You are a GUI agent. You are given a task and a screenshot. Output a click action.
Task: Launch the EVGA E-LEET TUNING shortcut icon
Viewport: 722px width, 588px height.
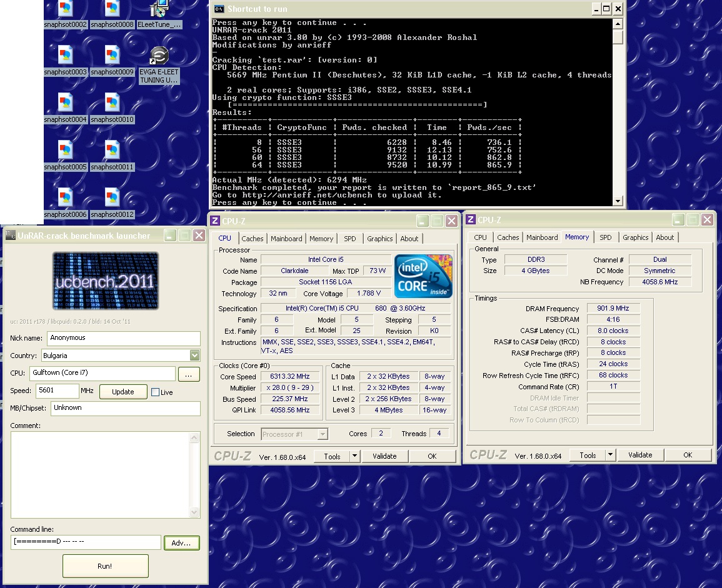click(159, 65)
